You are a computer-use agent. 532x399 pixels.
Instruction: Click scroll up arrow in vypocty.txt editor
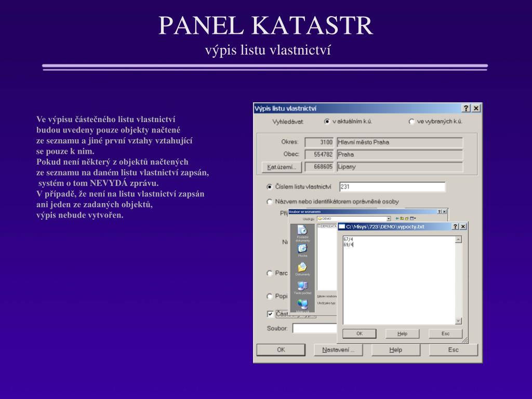click(458, 240)
